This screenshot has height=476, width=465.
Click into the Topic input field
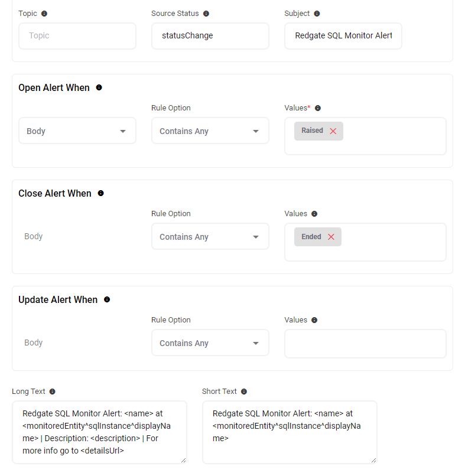click(x=77, y=36)
